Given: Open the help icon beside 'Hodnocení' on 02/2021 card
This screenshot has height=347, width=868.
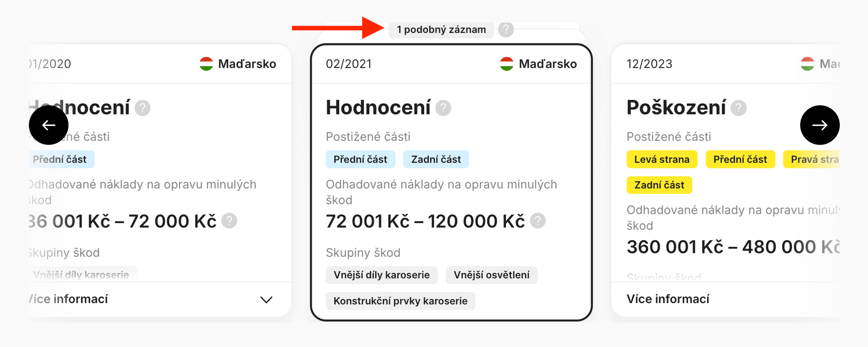Looking at the screenshot, I should [x=444, y=108].
